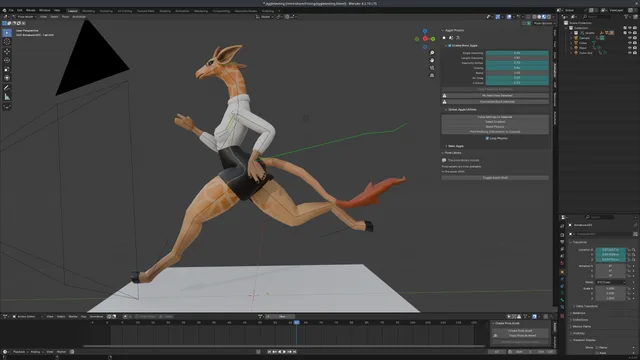Click the current frame marker in timeline

point(297,322)
